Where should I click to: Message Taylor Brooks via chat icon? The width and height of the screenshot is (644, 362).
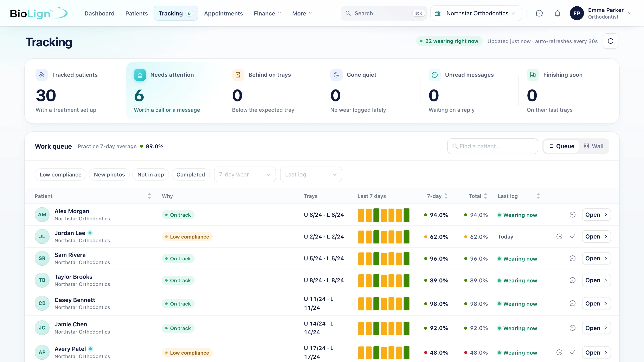(x=572, y=280)
